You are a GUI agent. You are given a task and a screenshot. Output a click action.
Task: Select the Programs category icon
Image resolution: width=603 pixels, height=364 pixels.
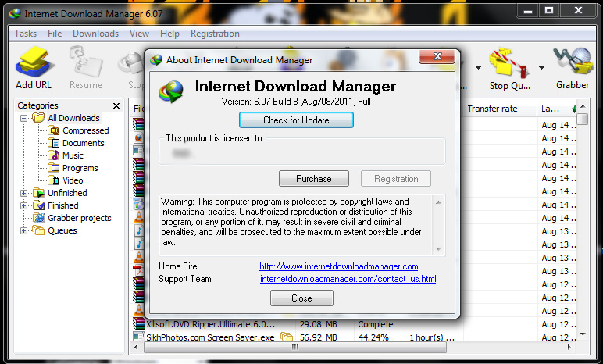pyautogui.click(x=53, y=168)
